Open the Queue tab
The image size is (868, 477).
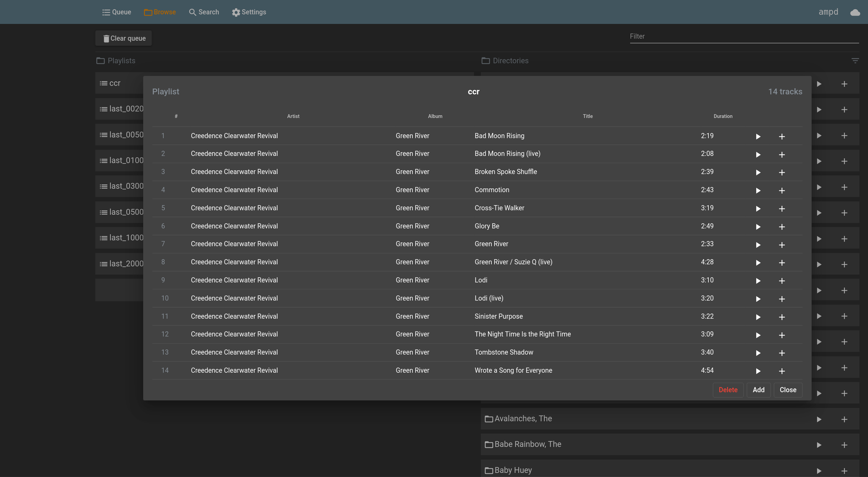[117, 12]
